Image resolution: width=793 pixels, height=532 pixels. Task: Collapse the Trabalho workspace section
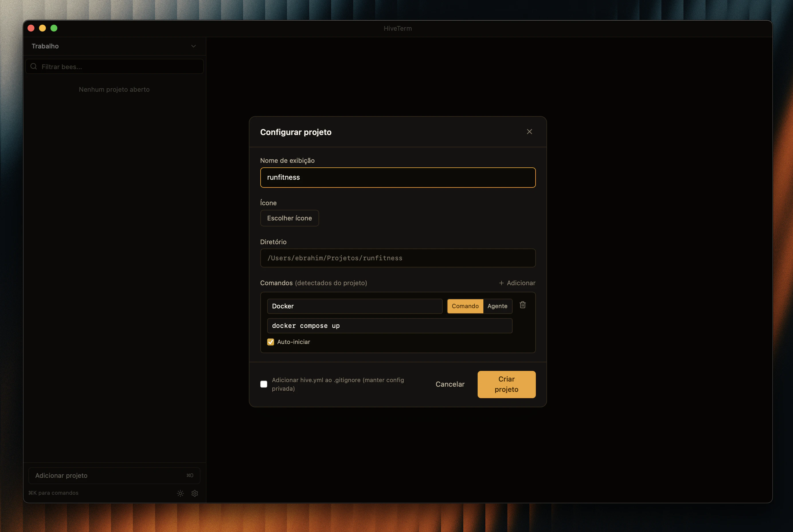[194, 46]
